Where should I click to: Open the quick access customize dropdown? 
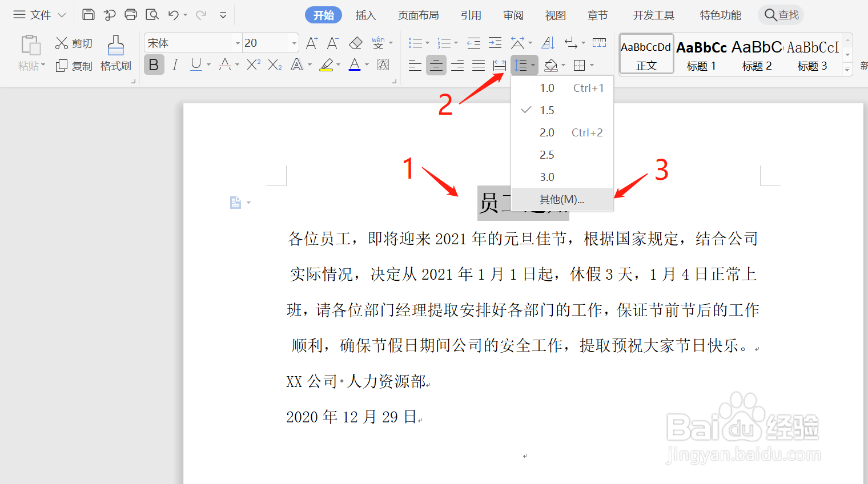[x=223, y=15]
